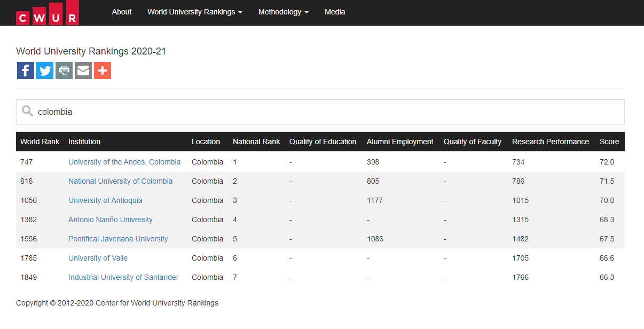Click the search field containing colombia
The width and height of the screenshot is (644, 329).
pos(320,112)
